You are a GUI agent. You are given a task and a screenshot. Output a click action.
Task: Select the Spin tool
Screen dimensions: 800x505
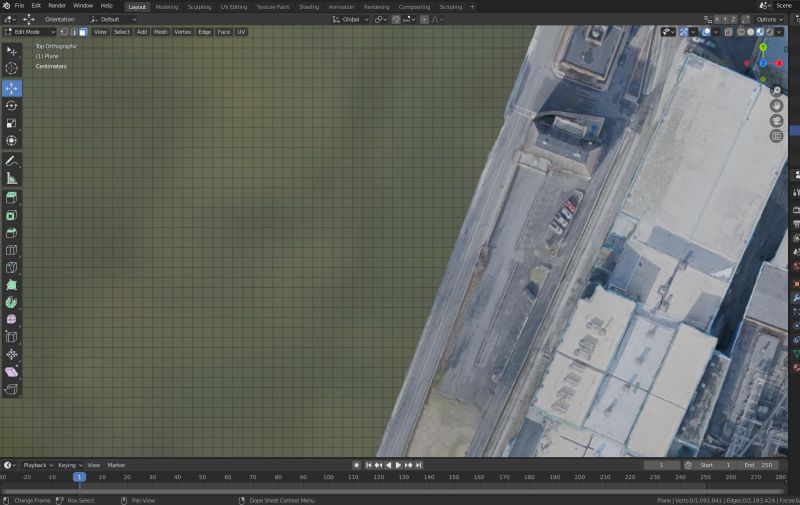pos(11,302)
